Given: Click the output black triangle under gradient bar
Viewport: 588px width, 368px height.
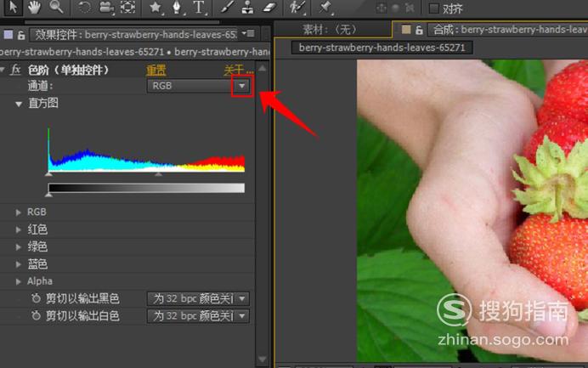Looking at the screenshot, I should 48,195.
